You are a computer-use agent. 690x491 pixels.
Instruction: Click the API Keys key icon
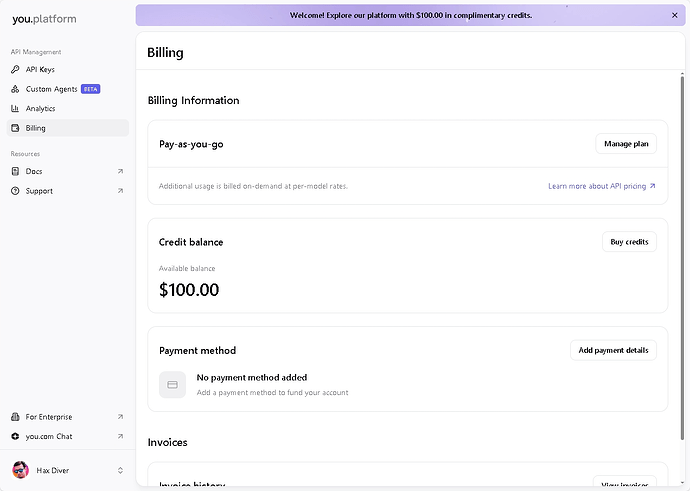pyautogui.click(x=15, y=70)
